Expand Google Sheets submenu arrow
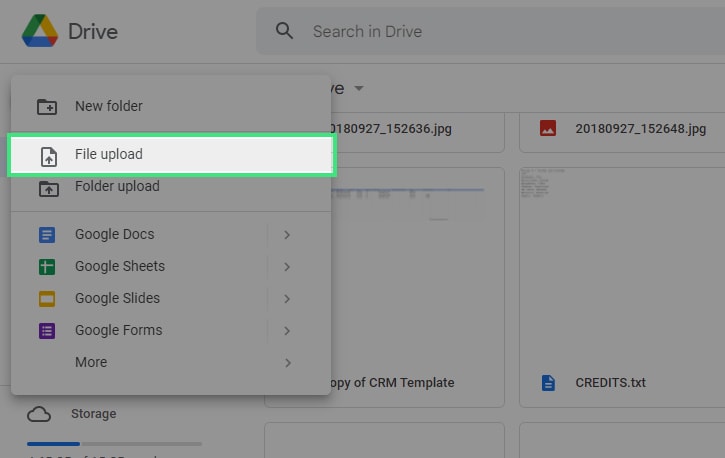The width and height of the screenshot is (725, 458). 287,267
